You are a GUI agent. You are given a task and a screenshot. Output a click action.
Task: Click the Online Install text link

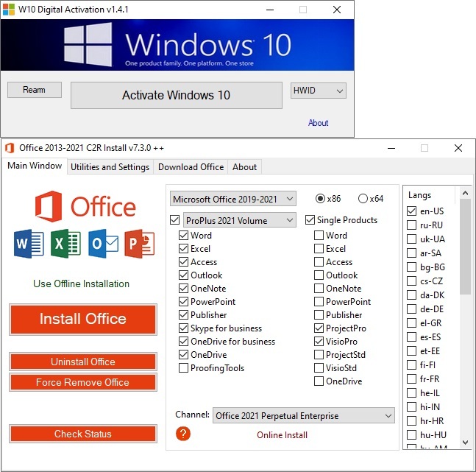click(x=282, y=435)
